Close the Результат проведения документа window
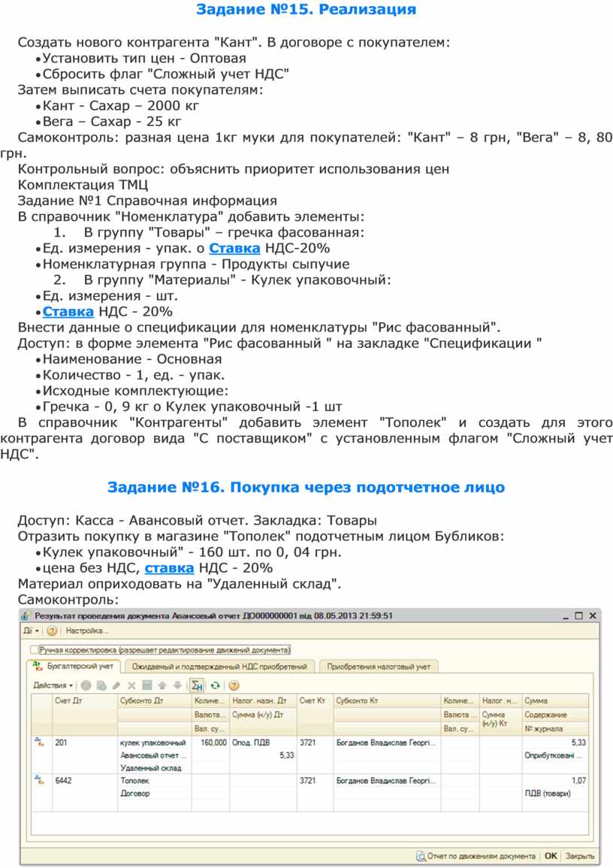 point(593,615)
